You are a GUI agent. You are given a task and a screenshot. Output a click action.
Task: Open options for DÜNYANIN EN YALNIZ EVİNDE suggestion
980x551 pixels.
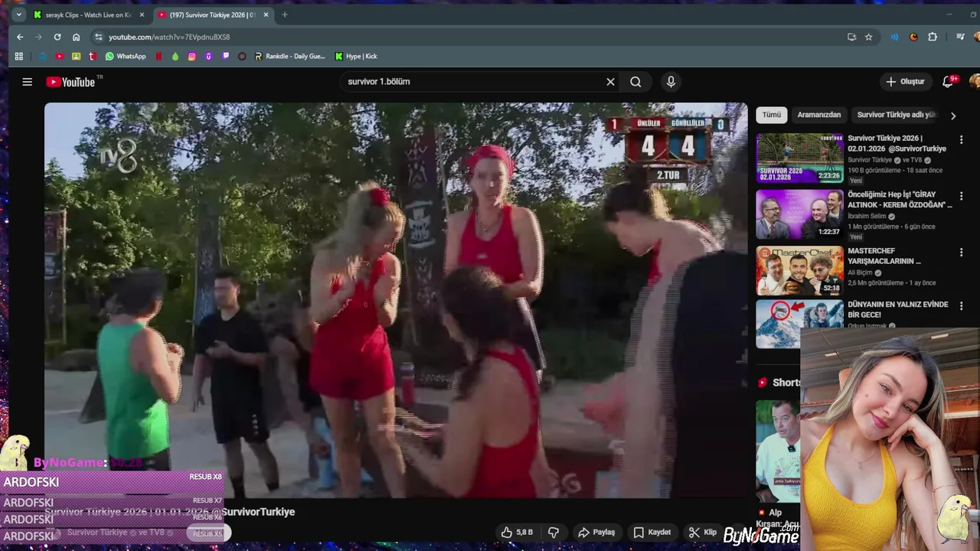tap(962, 305)
